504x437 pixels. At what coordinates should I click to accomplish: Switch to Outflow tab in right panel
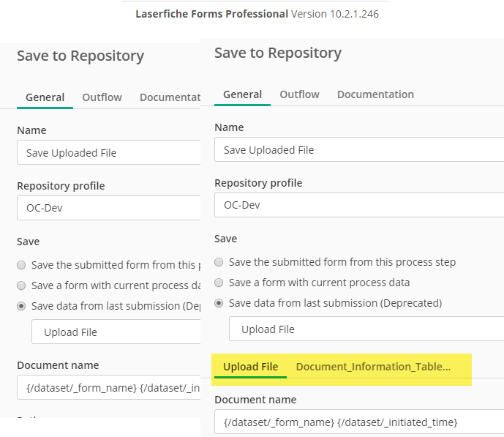click(x=299, y=94)
